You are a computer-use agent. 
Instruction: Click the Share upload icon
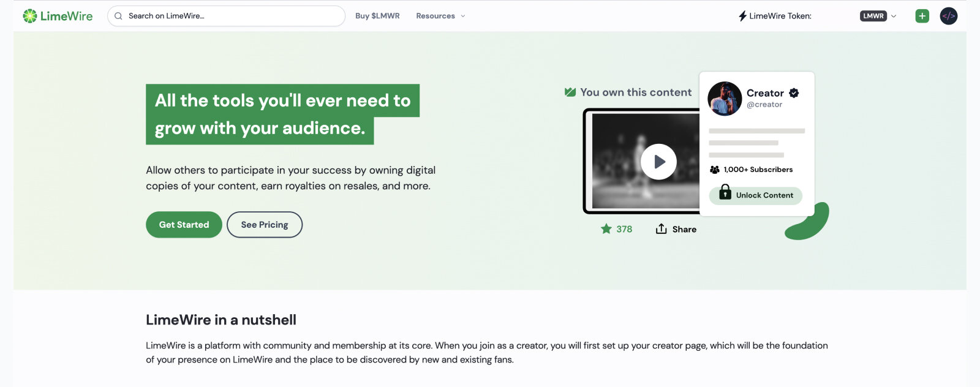click(x=661, y=229)
